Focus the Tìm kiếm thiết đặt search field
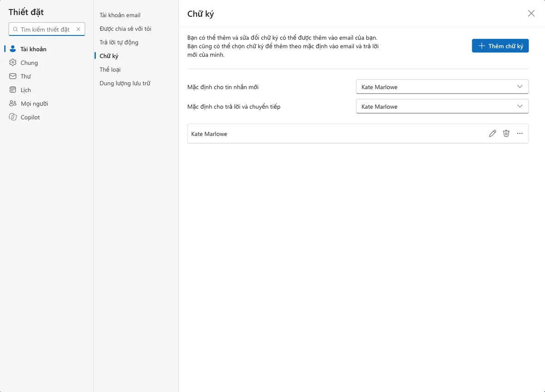The width and height of the screenshot is (545, 392). click(x=46, y=30)
